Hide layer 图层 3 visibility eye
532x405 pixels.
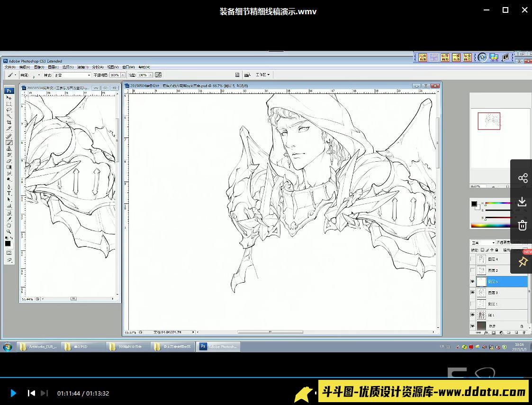click(x=473, y=293)
